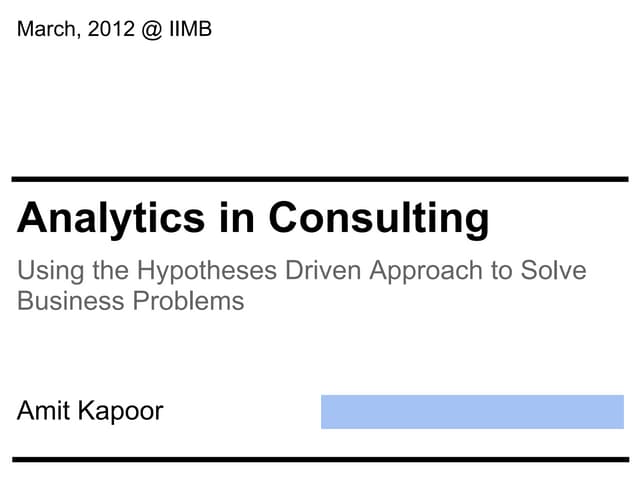Select the word "Analytics" in the title
The height and width of the screenshot is (480, 640).
click(113, 218)
